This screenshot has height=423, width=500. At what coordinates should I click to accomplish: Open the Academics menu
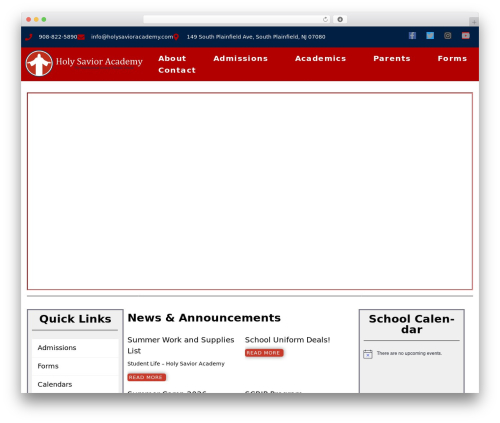tap(320, 58)
